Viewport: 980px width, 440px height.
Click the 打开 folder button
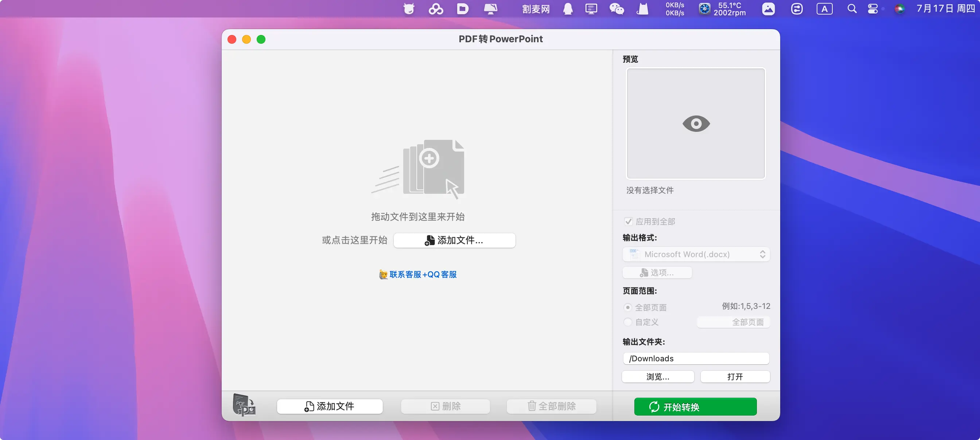(735, 377)
